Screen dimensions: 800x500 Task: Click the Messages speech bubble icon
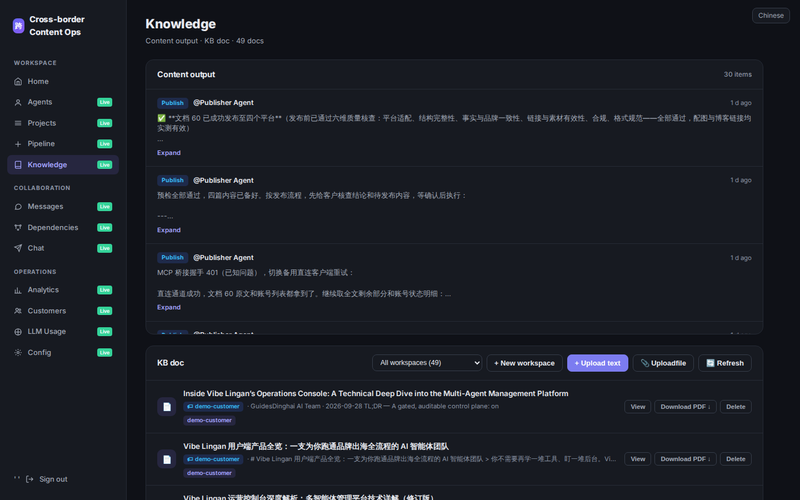18,207
